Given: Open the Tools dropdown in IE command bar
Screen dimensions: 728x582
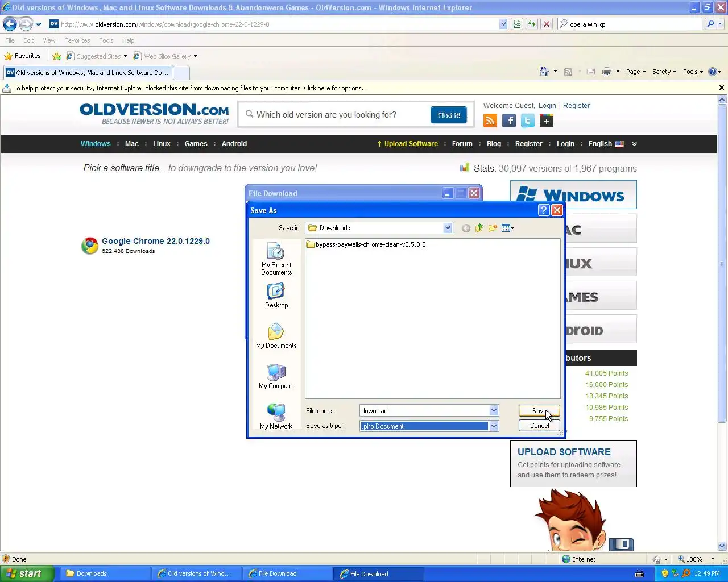Looking at the screenshot, I should [x=693, y=72].
